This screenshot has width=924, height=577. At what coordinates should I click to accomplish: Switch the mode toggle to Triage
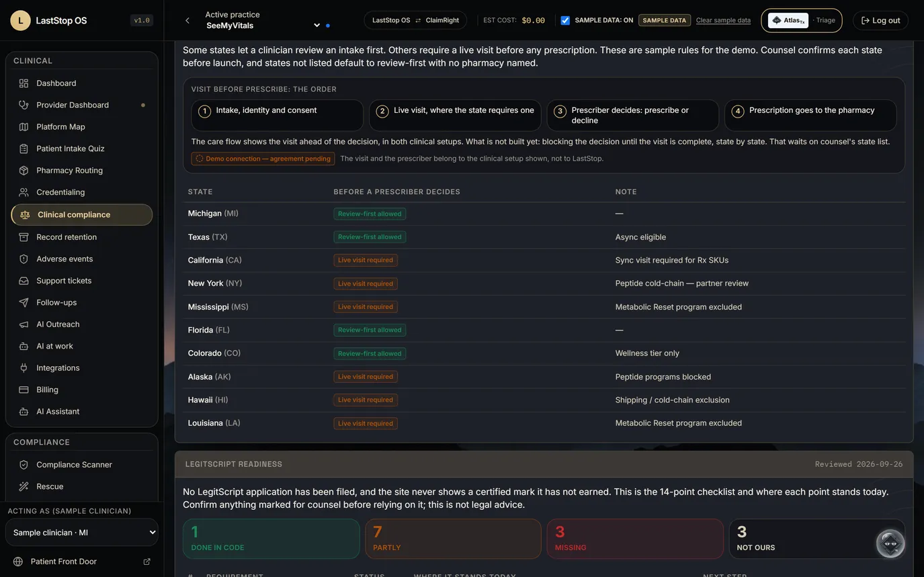pyautogui.click(x=825, y=20)
